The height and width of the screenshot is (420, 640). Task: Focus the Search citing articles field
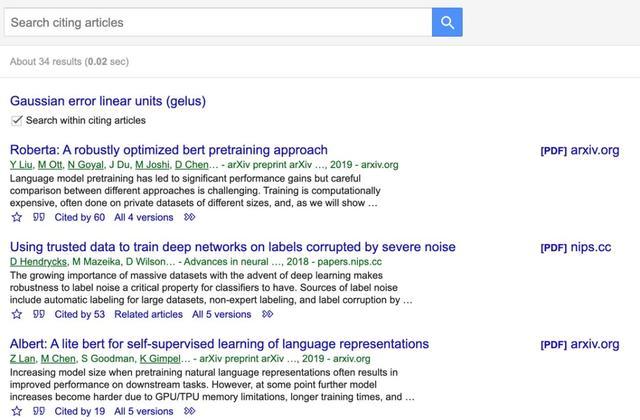coord(218,22)
